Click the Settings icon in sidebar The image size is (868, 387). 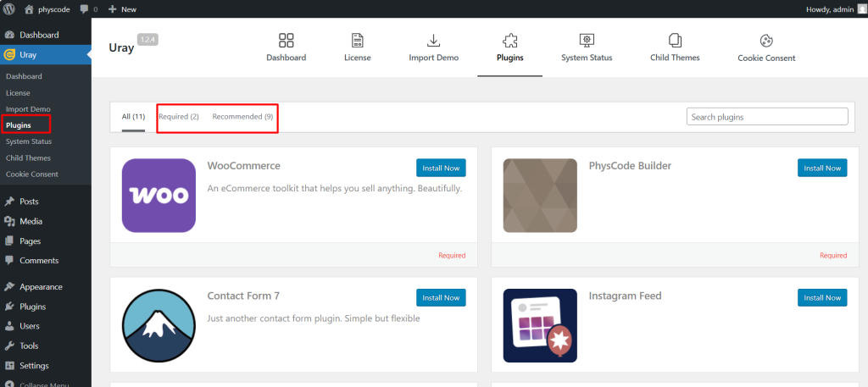pos(9,366)
